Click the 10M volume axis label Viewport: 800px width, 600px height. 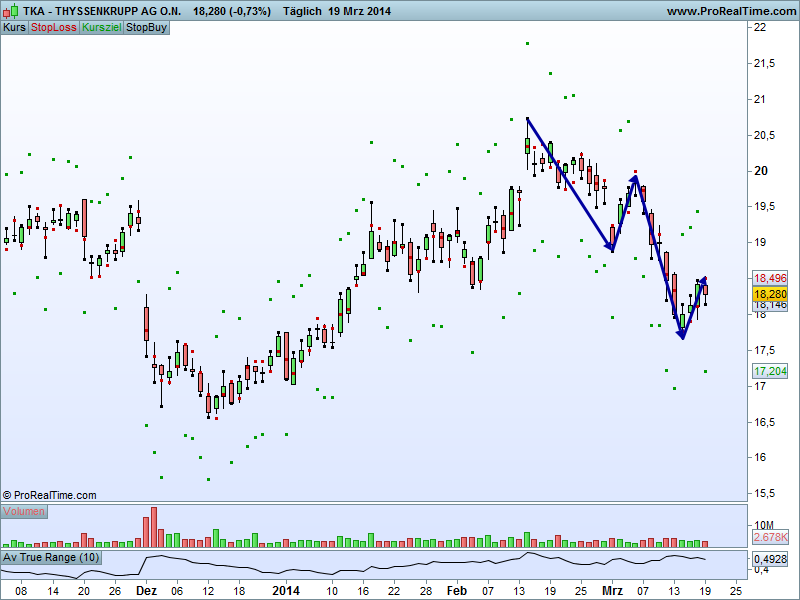pyautogui.click(x=764, y=525)
